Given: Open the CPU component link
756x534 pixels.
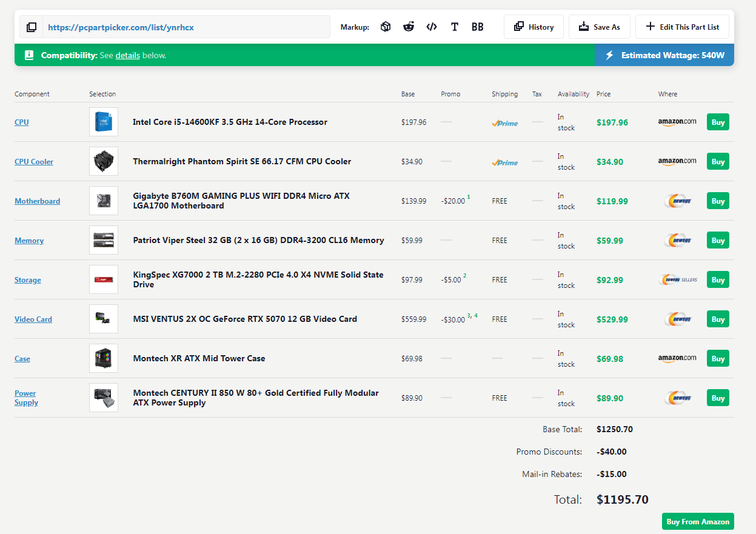Looking at the screenshot, I should 22,122.
